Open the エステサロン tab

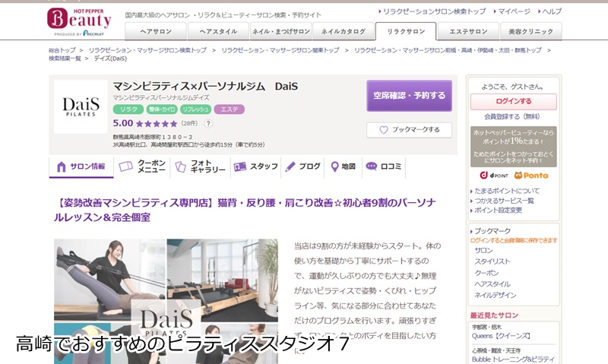468,31
